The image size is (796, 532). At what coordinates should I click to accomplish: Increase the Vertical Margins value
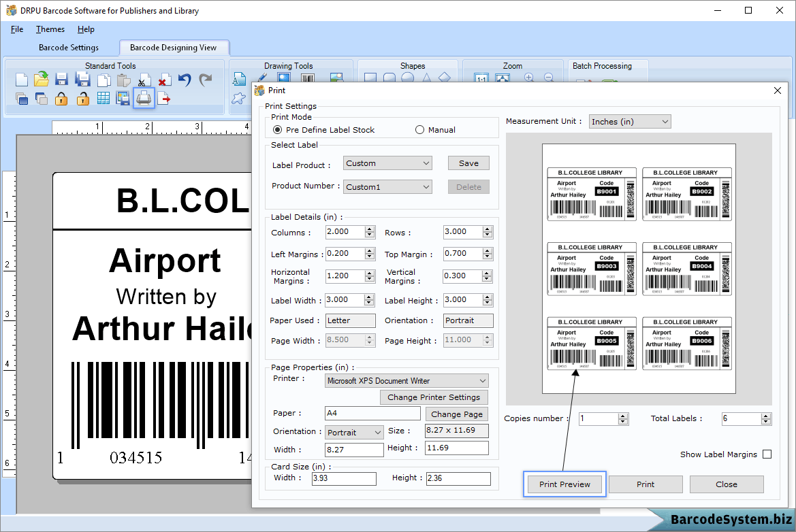488,273
